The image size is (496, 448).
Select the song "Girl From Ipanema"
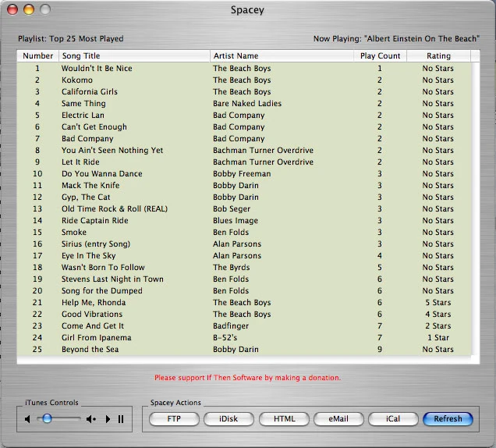tap(97, 338)
